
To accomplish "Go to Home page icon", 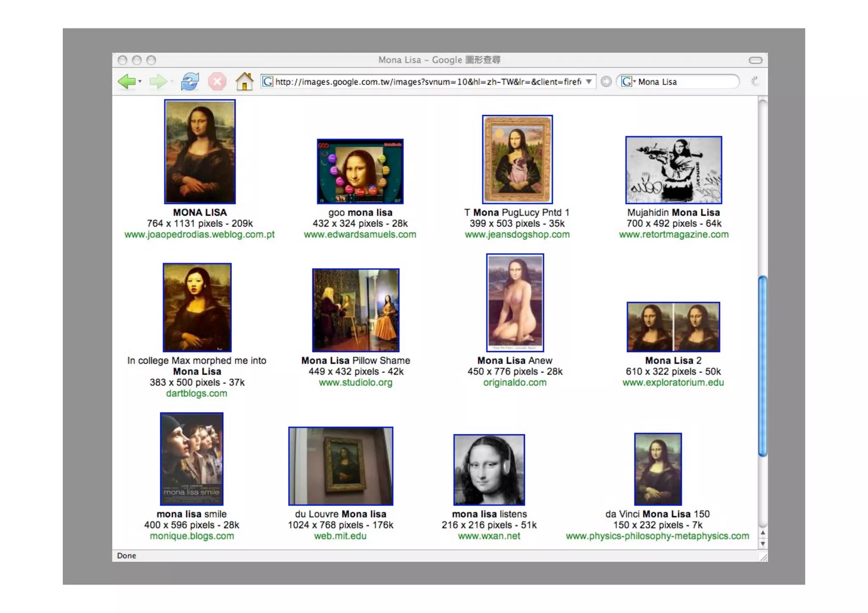I will pos(244,81).
